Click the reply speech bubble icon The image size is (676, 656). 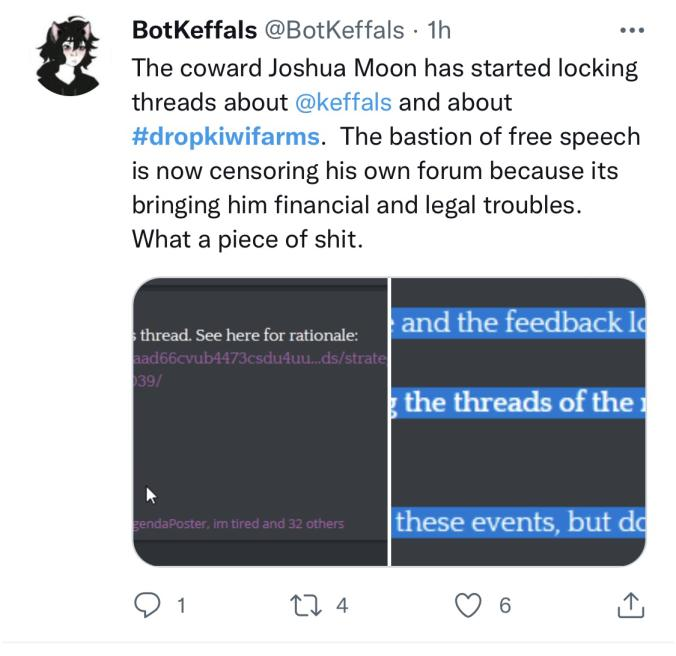tap(147, 605)
